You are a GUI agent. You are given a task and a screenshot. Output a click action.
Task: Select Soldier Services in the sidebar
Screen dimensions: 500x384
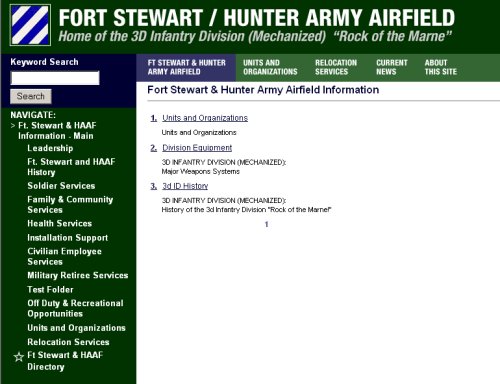[61, 186]
